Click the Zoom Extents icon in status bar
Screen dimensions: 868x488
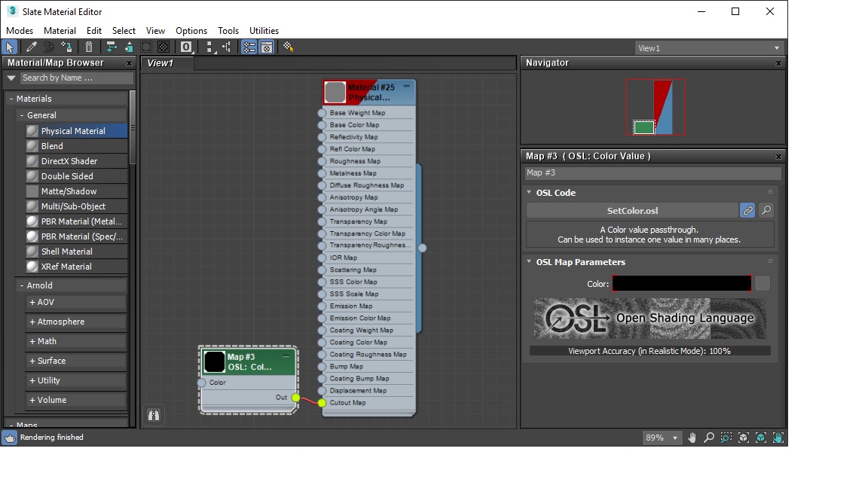click(743, 438)
